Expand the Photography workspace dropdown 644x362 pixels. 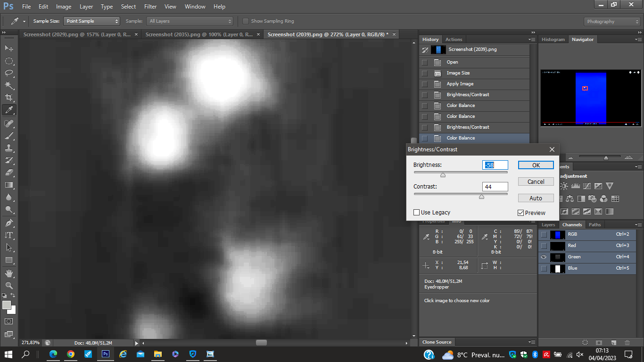point(612,22)
